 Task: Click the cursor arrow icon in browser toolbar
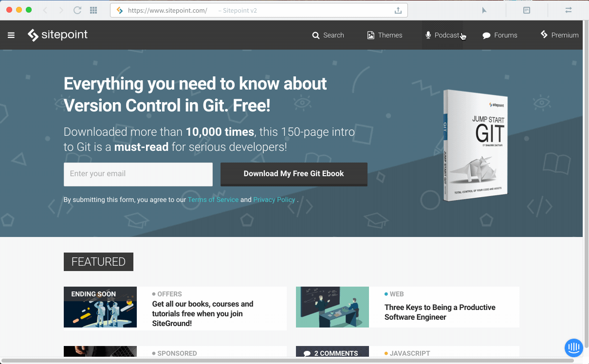click(x=484, y=10)
